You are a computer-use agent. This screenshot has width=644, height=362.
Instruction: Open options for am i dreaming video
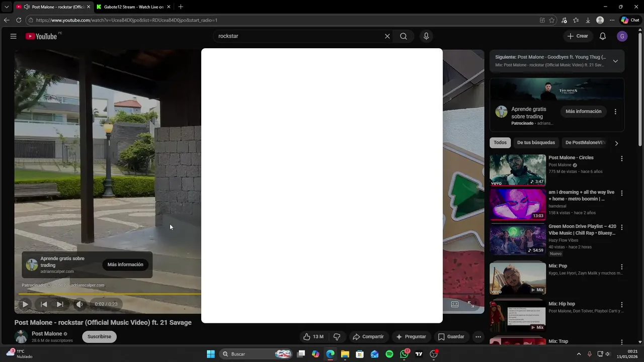[622, 193]
